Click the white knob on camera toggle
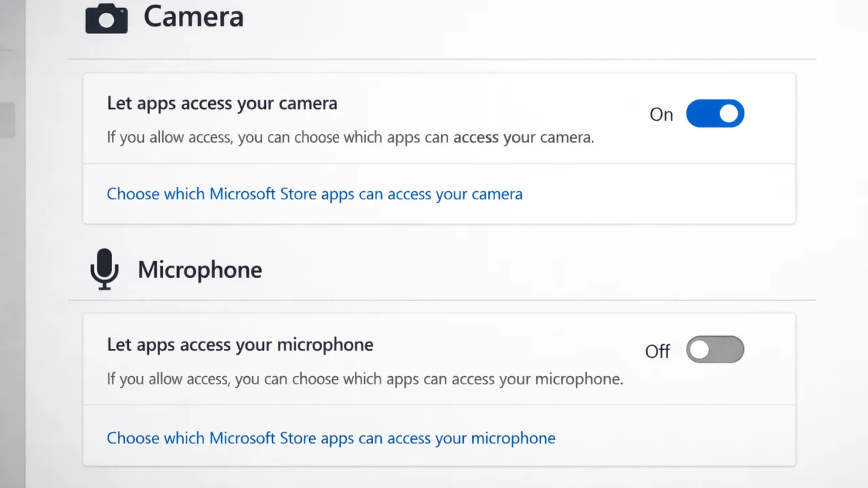Image resolution: width=868 pixels, height=488 pixels. [x=729, y=114]
